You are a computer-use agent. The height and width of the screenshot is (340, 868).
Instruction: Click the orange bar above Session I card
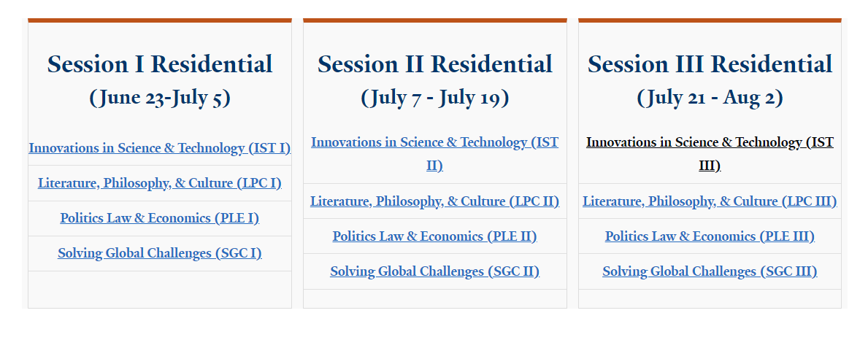pyautogui.click(x=159, y=20)
